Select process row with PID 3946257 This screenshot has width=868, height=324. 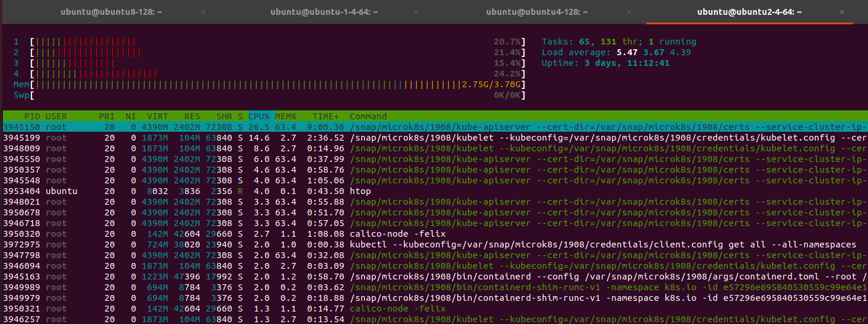pyautogui.click(x=435, y=319)
